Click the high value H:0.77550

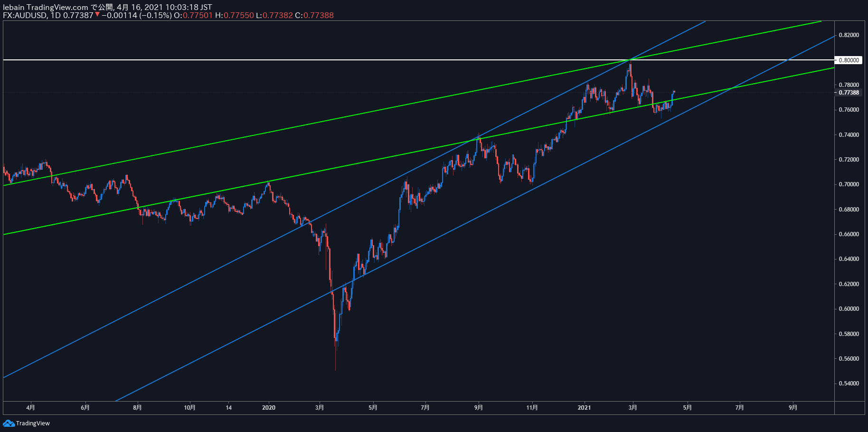point(235,15)
